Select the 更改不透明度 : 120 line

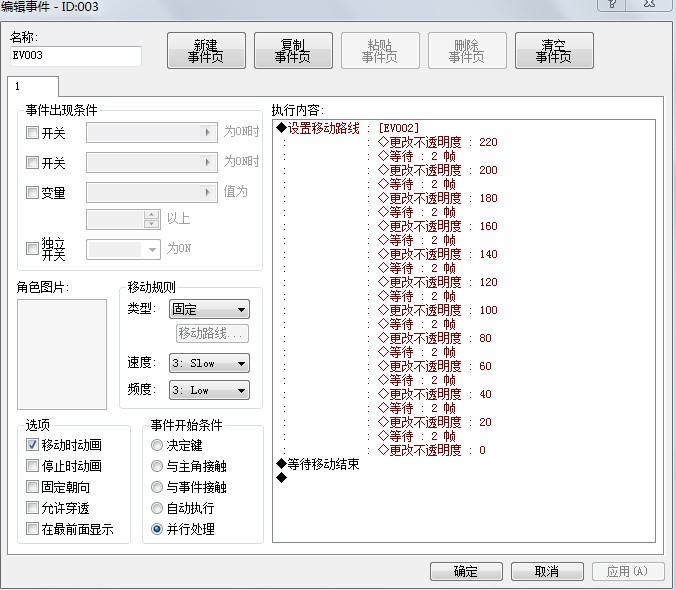[x=437, y=282]
